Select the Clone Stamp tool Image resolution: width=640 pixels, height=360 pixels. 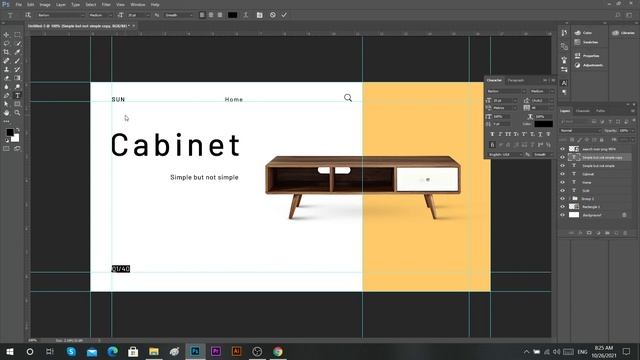(x=6, y=69)
